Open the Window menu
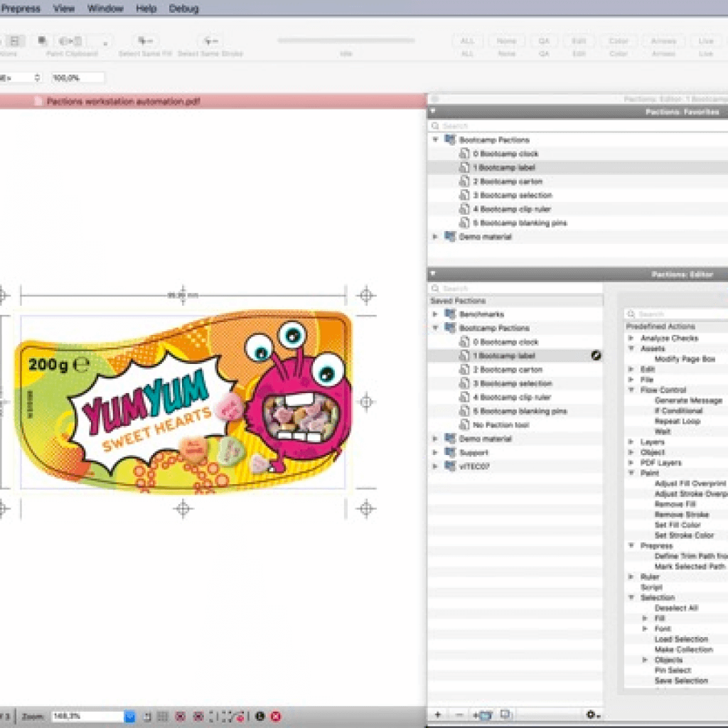Screen dimensions: 728x728 (105, 9)
